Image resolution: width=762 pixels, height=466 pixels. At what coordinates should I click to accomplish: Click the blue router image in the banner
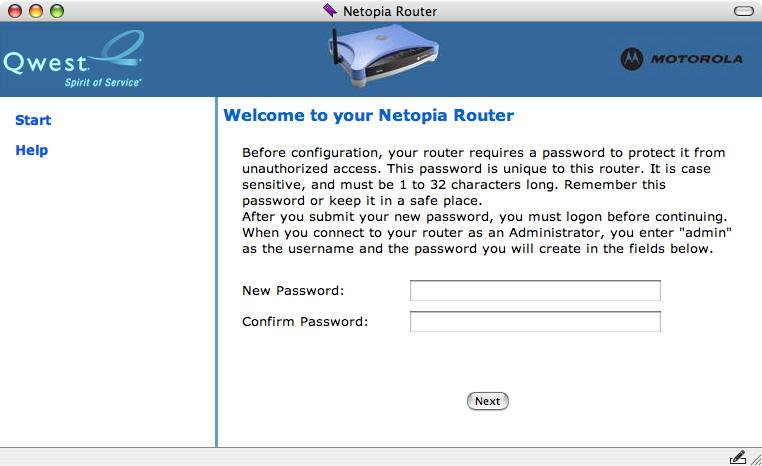point(384,56)
